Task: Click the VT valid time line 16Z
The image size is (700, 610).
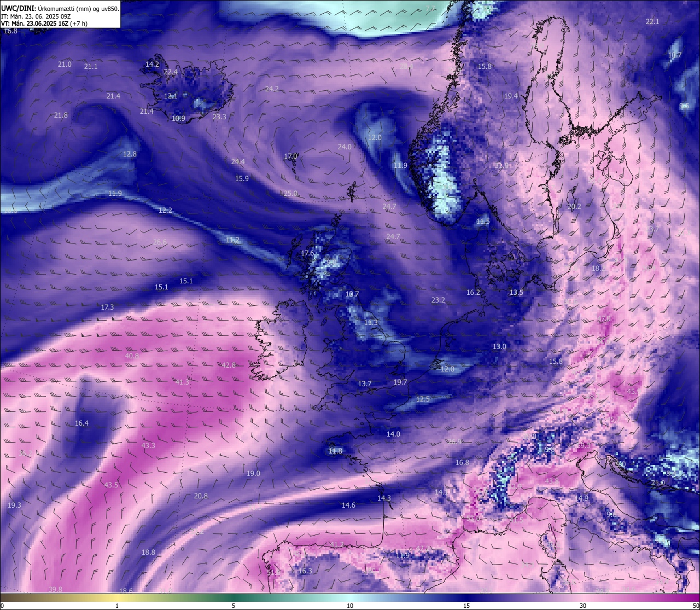Action: [44, 24]
